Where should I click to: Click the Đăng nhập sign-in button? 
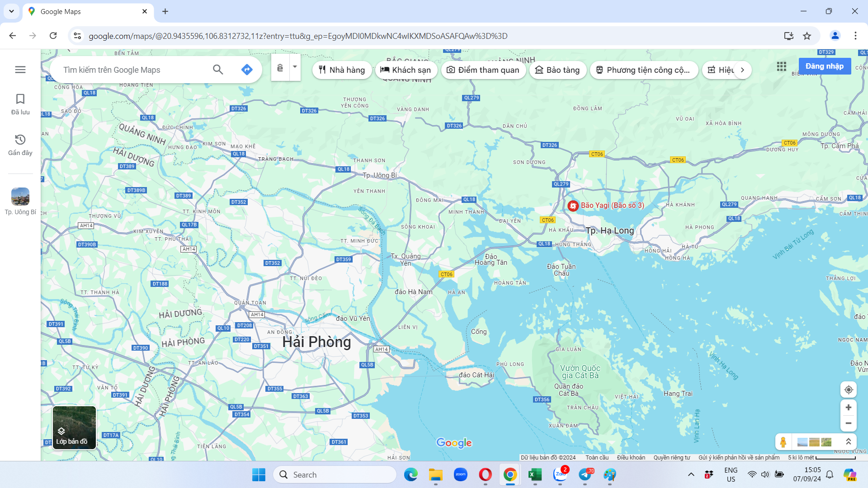click(825, 66)
